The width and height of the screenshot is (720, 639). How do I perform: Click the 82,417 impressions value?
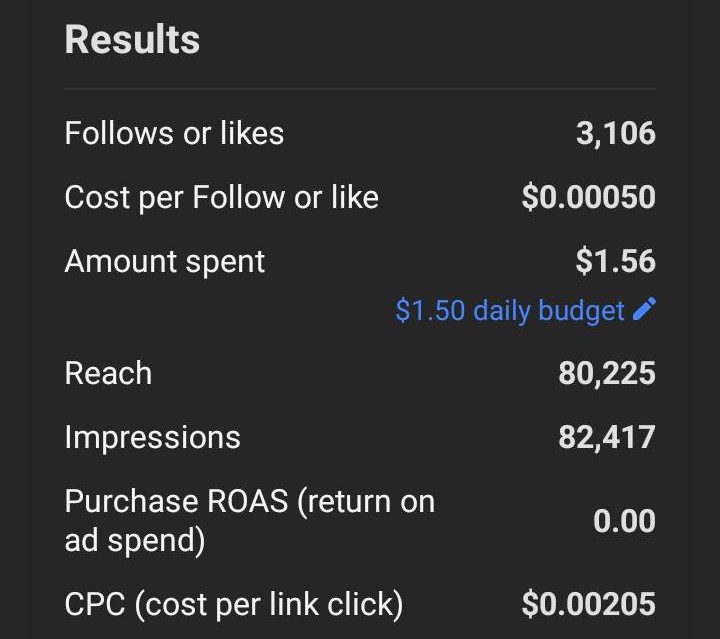tap(606, 438)
